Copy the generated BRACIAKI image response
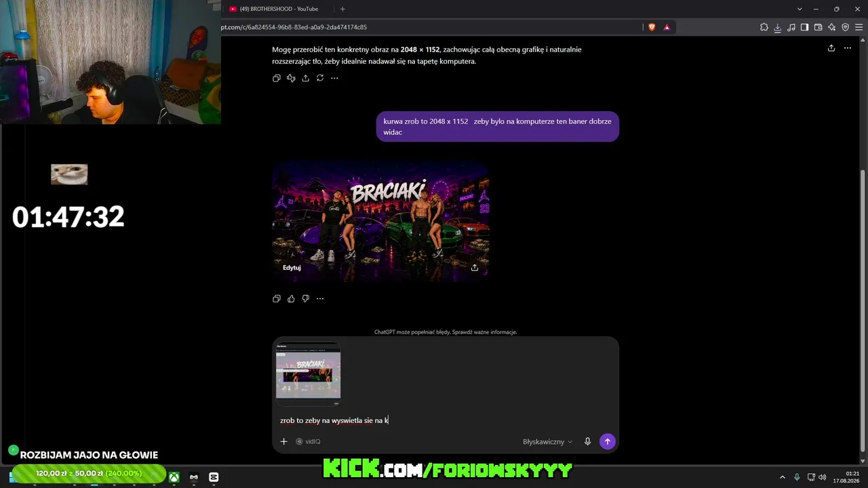 (277, 299)
